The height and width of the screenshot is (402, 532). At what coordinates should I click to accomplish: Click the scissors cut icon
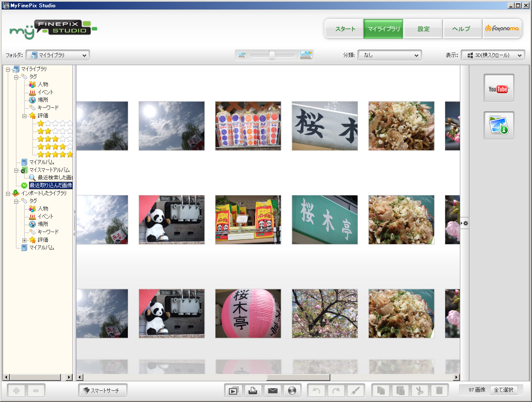(x=420, y=391)
